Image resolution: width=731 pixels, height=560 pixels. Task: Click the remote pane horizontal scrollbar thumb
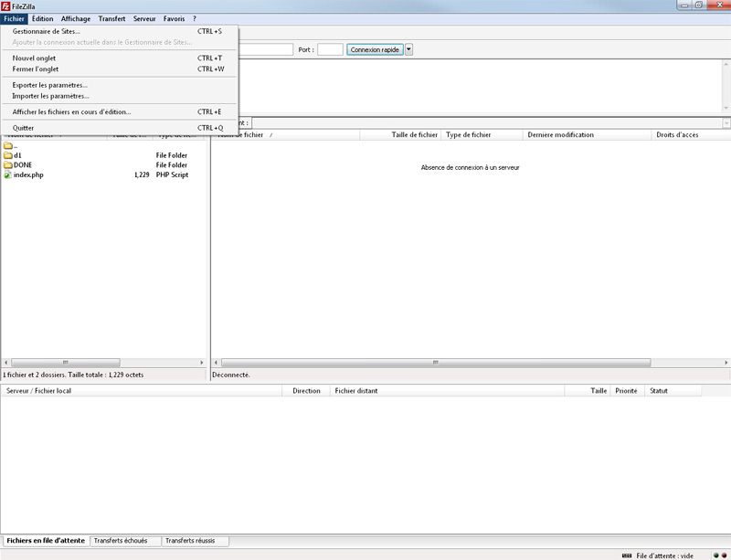(436, 363)
